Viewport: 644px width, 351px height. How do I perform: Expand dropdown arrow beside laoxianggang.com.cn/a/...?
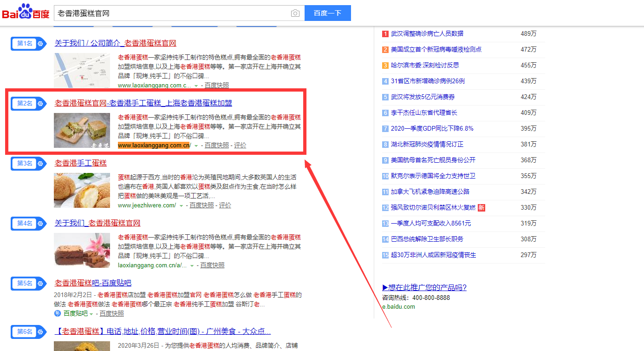[192, 266]
